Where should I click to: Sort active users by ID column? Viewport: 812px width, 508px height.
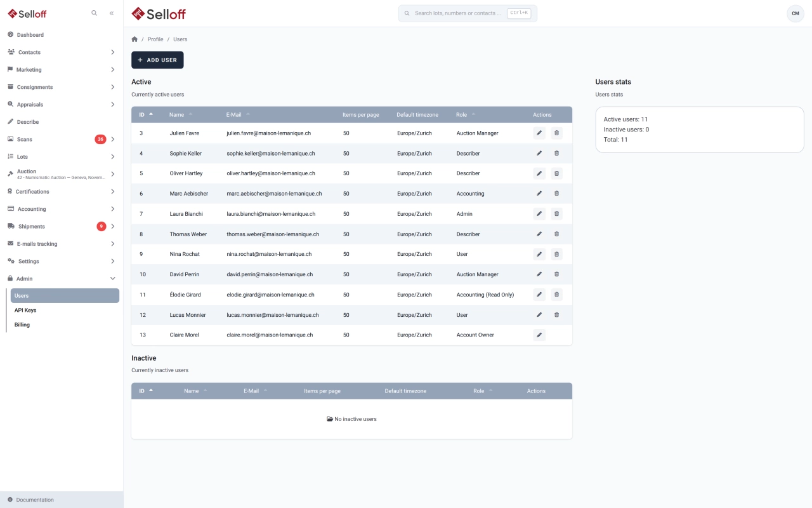146,115
